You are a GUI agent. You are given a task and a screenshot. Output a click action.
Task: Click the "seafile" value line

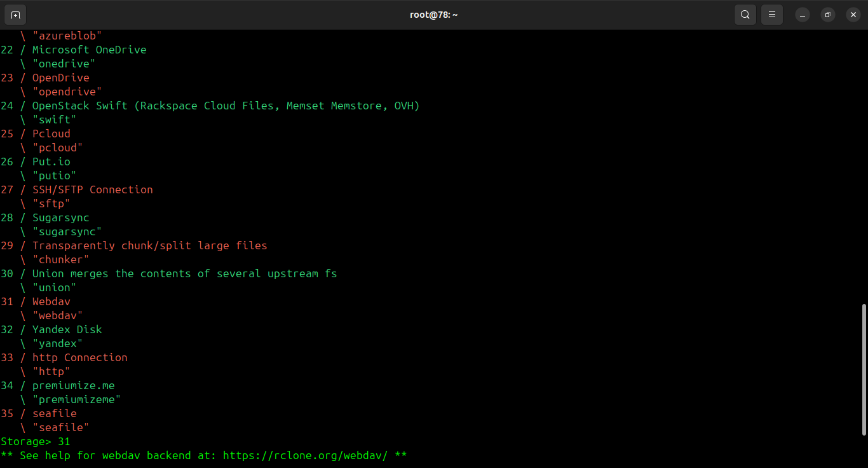55,427
